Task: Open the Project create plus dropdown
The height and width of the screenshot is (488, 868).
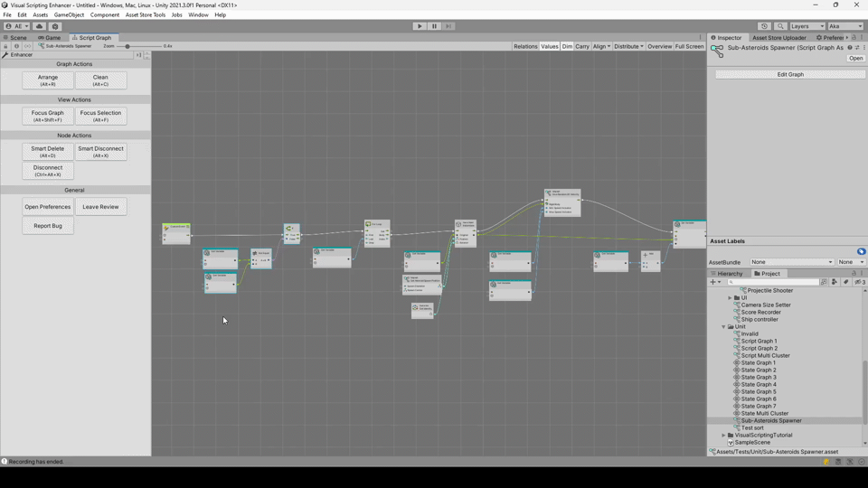Action: click(x=715, y=282)
